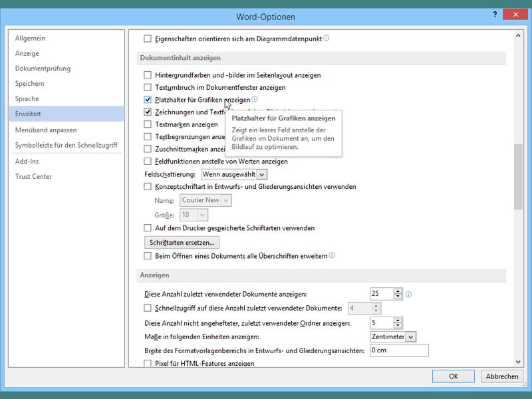Screen dimensions: 532x399
Task: Click the recent folders number field showing 5
Action: click(x=382, y=323)
